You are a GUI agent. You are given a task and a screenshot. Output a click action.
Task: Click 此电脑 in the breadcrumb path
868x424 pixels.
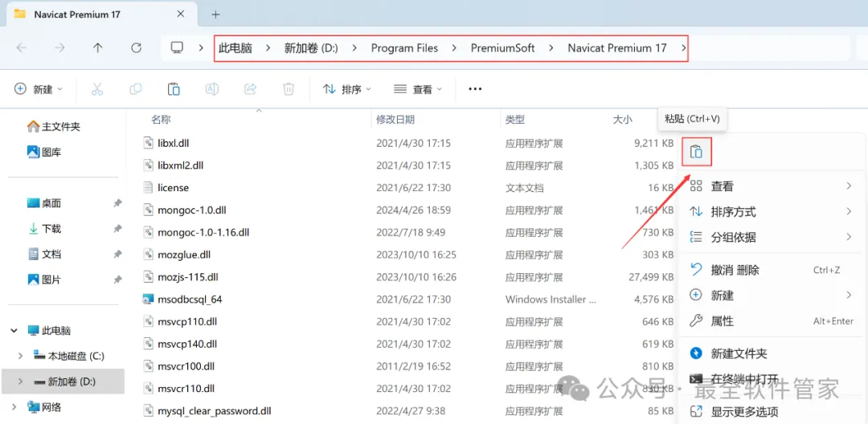point(235,48)
